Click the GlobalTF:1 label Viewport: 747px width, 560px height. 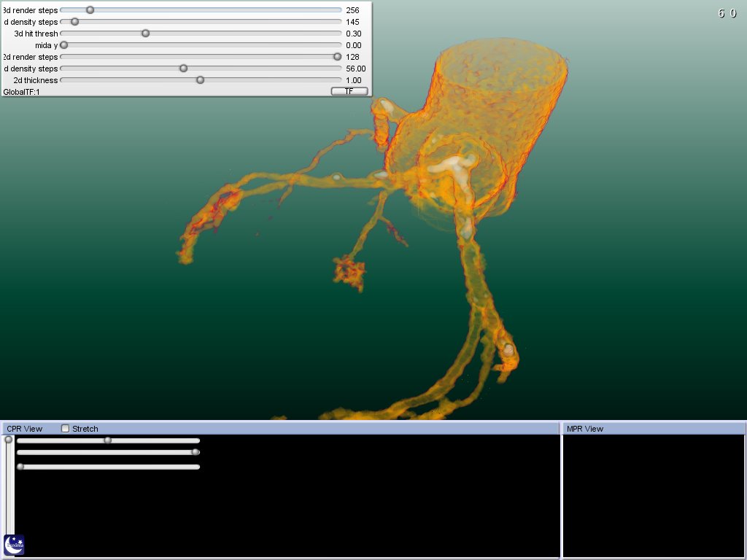21,92
